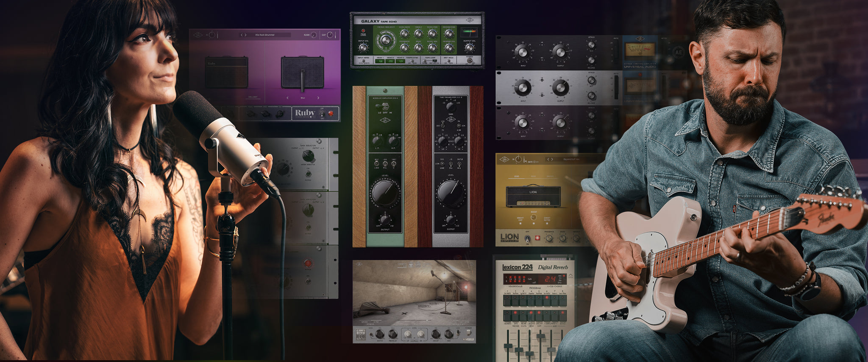
Task: Click the leftmost Lexicon 224 fader
Action: 508,346
